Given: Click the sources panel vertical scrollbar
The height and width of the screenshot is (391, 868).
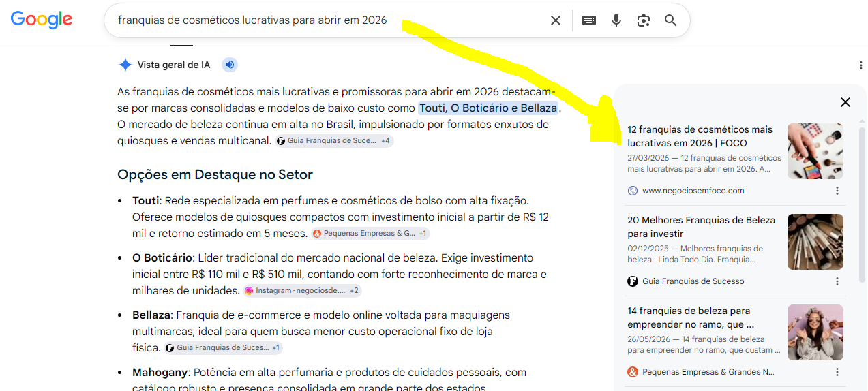Looking at the screenshot, I should tap(863, 204).
